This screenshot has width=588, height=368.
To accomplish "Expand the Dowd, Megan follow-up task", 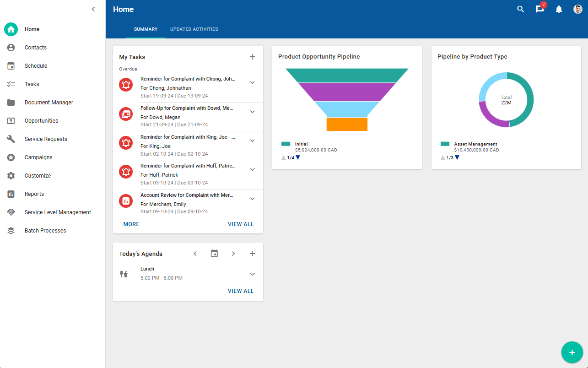I will 252,112.
